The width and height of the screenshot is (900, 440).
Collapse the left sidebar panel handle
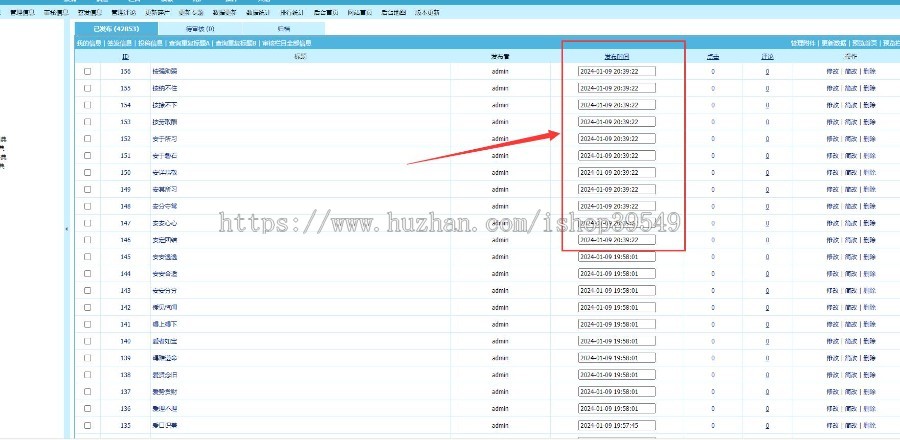pos(67,229)
